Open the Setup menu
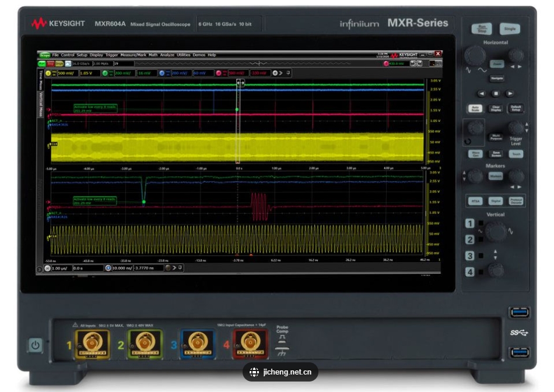Screen dimensions: 554x392 tap(82, 55)
